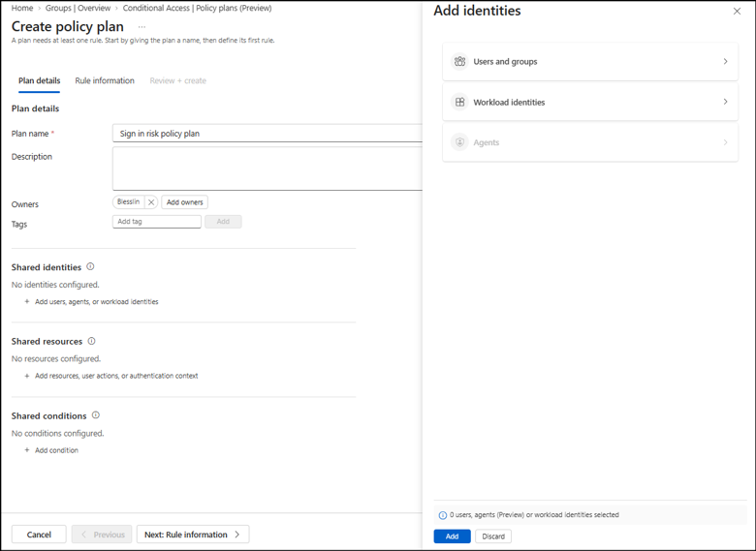
Task: Select the Blesslin owner chip
Action: coord(128,202)
